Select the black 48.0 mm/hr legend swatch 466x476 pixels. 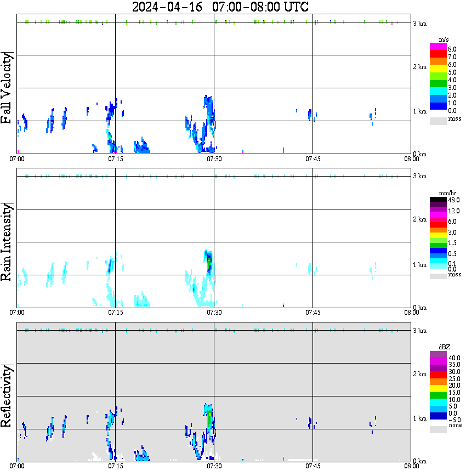pyautogui.click(x=438, y=200)
